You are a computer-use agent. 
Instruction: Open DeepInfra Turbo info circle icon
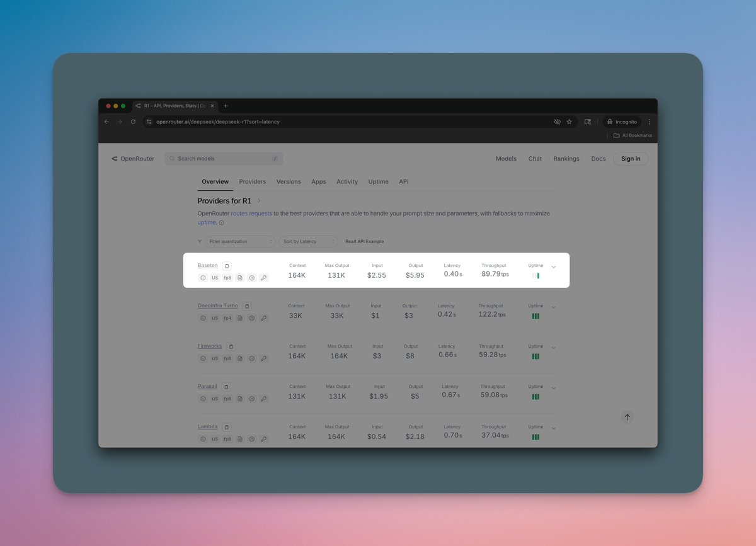(x=203, y=318)
